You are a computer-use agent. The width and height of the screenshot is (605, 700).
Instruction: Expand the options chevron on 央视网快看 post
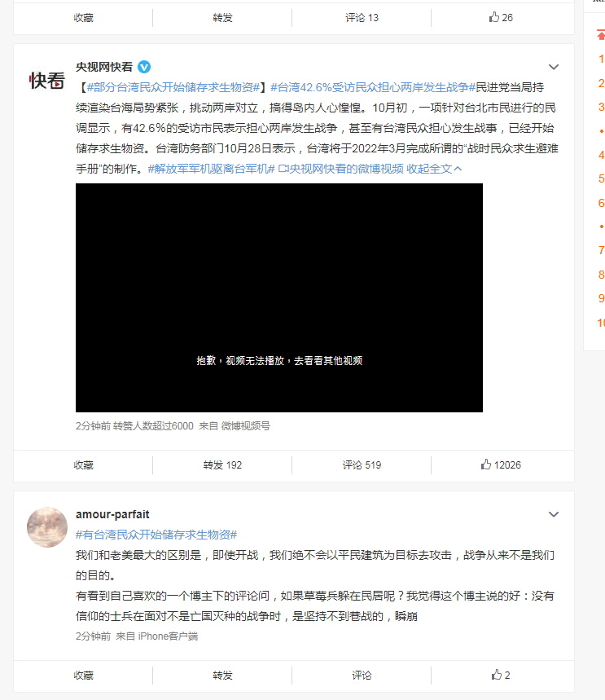point(553,67)
